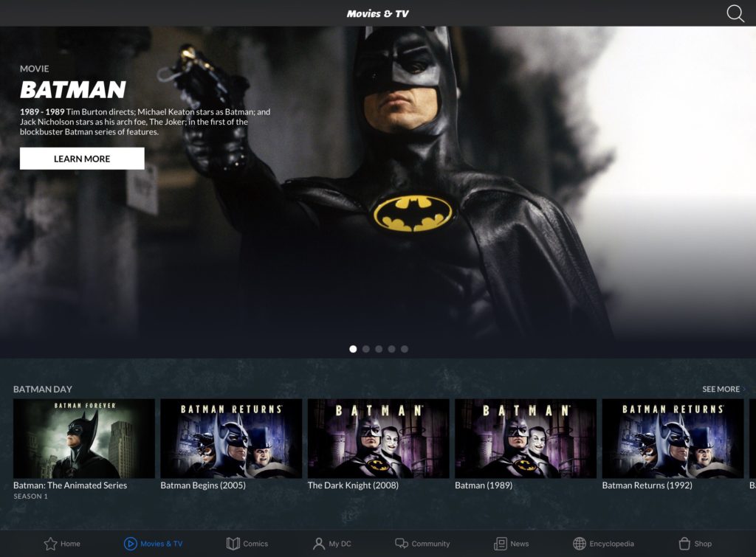Switch to the Comics tab label

pos(255,544)
